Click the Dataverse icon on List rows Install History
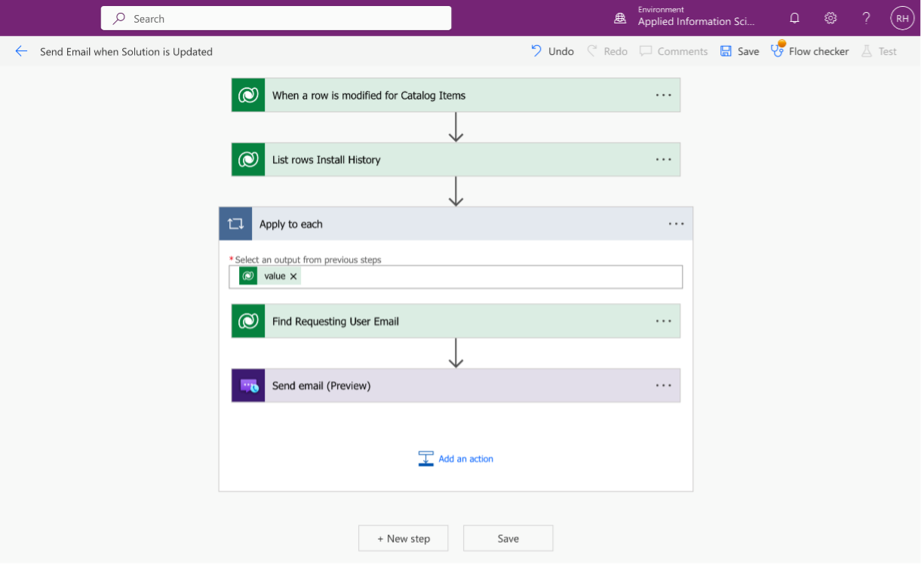The height and width of the screenshot is (566, 924). (x=248, y=159)
